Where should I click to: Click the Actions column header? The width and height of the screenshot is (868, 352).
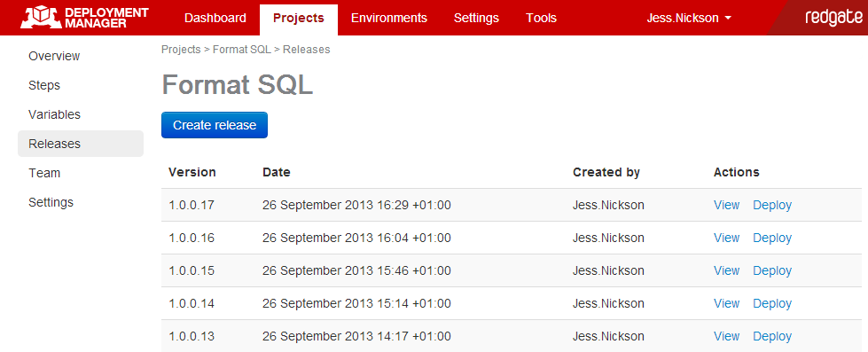point(736,172)
